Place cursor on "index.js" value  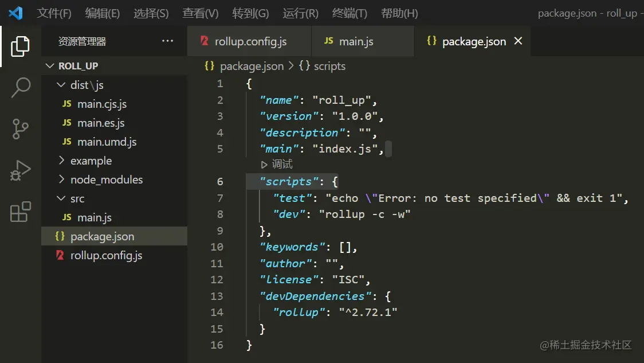pos(345,149)
